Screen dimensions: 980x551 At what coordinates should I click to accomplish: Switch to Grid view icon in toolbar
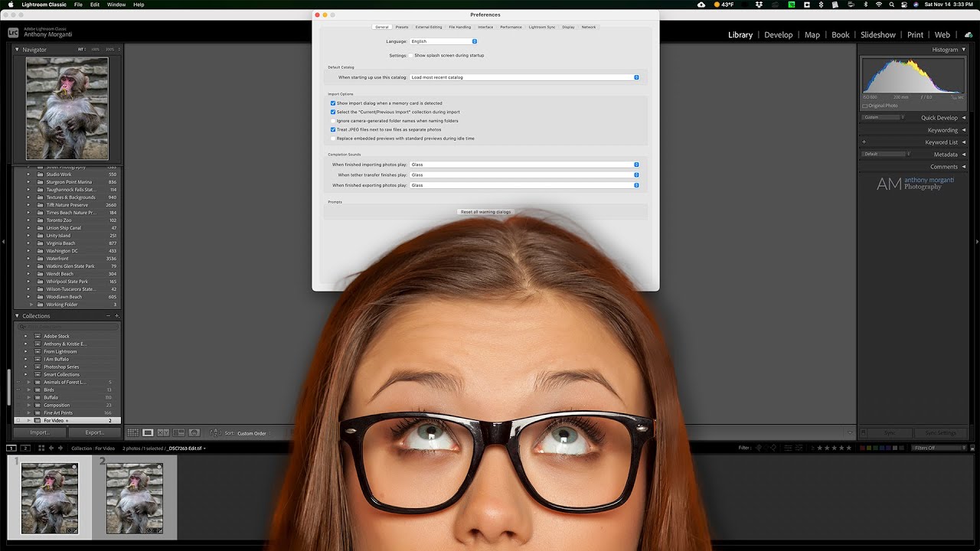click(133, 433)
